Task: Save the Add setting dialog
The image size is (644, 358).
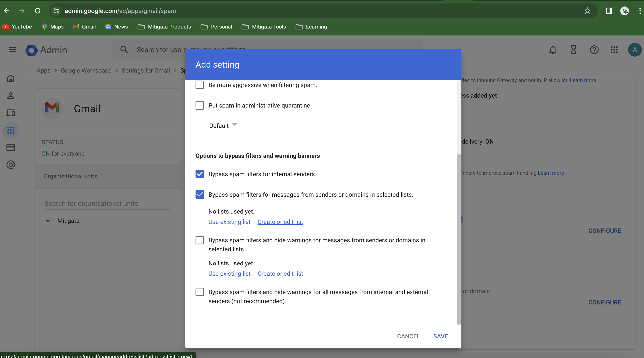Action: click(x=440, y=336)
